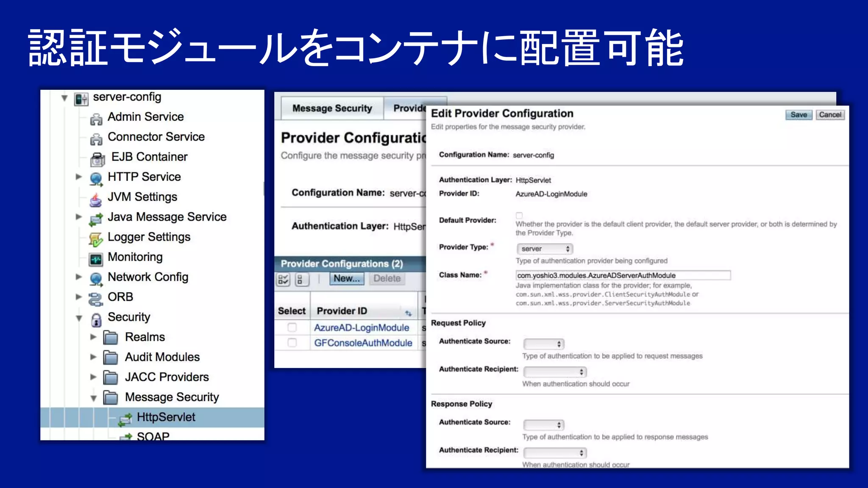Viewport: 868px width, 488px height.
Task: Check the AzureAD-LoginModule row checkbox
Action: (x=292, y=327)
